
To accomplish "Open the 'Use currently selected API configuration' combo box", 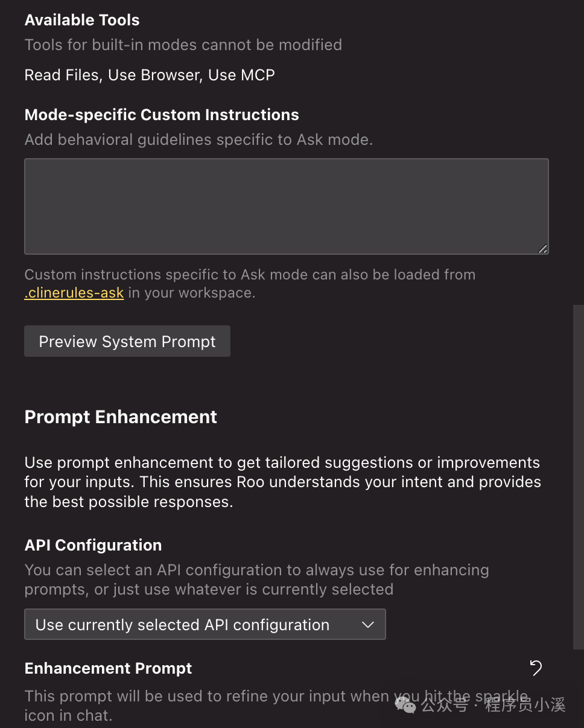I will 205,625.
